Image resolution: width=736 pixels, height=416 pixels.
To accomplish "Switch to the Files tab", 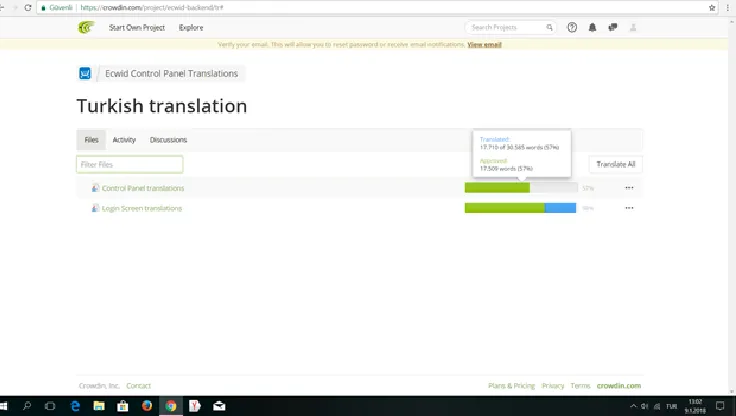I will 92,139.
